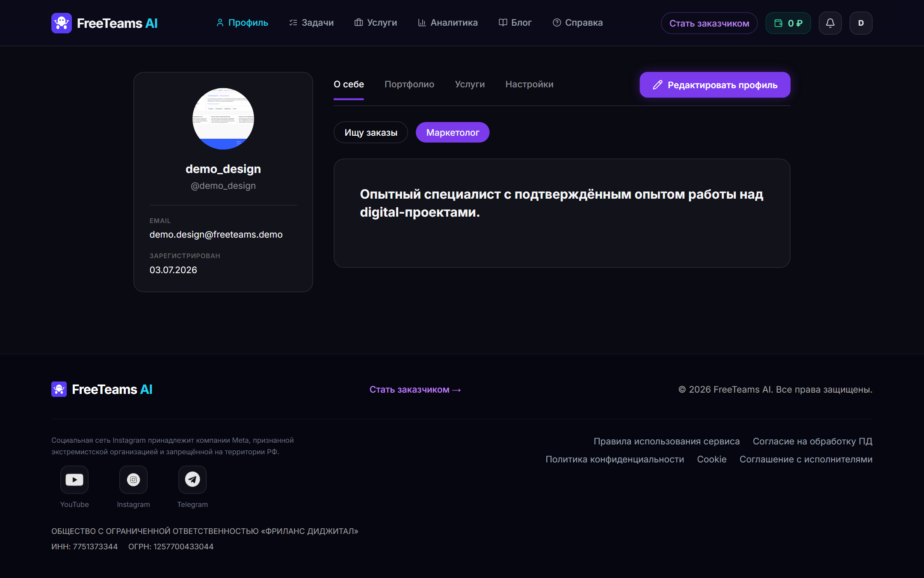Open the Cookie link
This screenshot has height=578, width=924.
[x=712, y=459]
